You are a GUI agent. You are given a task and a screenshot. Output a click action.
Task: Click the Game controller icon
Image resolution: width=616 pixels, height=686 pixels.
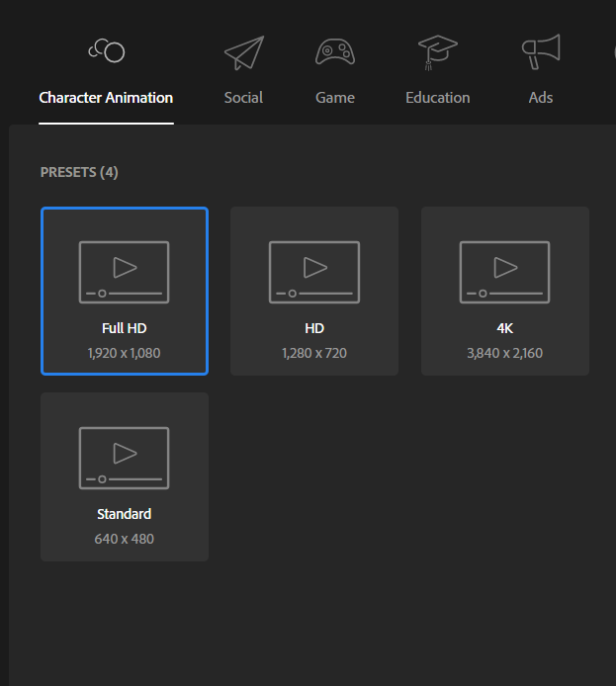(x=335, y=51)
